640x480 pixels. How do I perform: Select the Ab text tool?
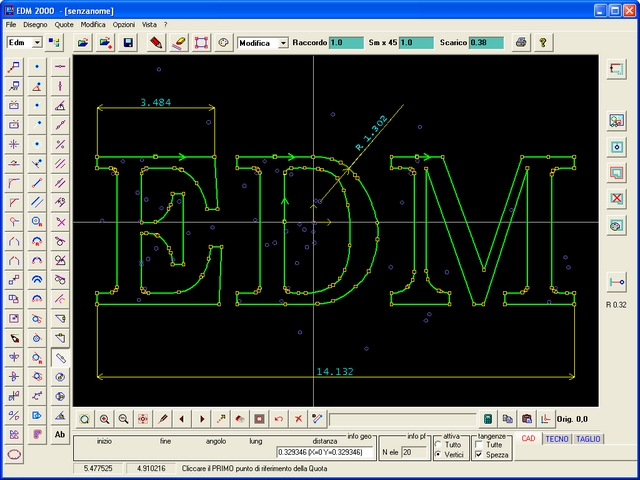[60, 434]
